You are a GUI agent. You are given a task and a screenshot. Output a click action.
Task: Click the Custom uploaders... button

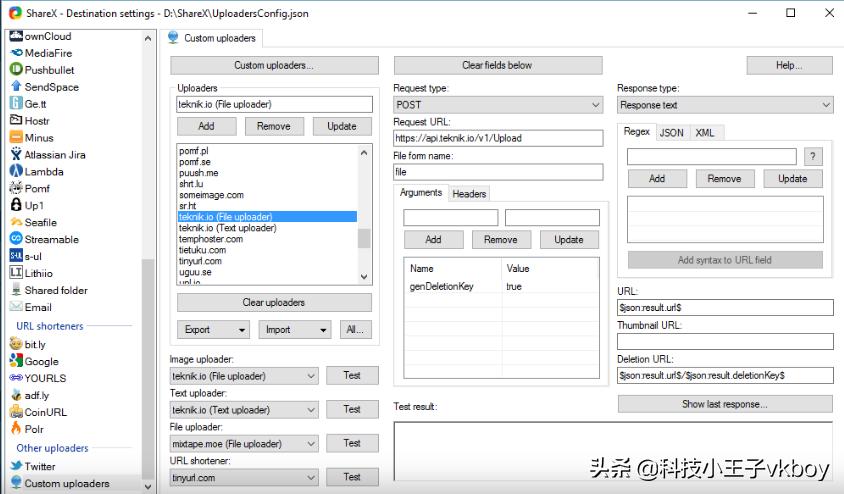click(x=274, y=65)
